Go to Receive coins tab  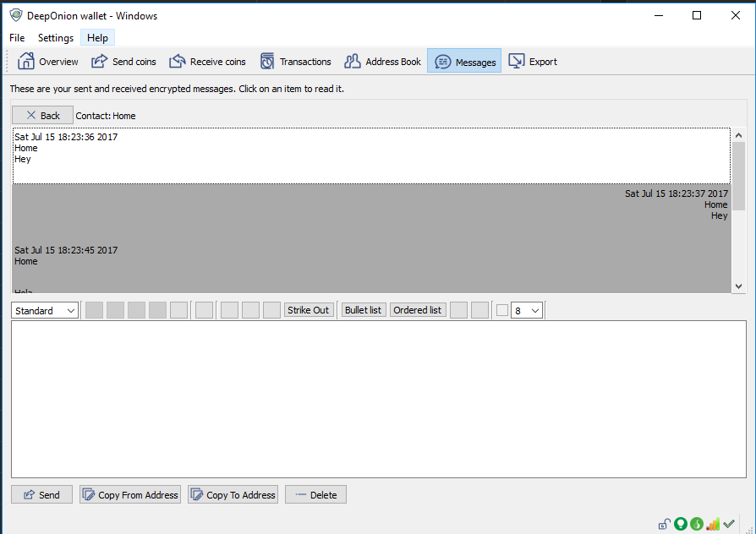[x=207, y=62]
